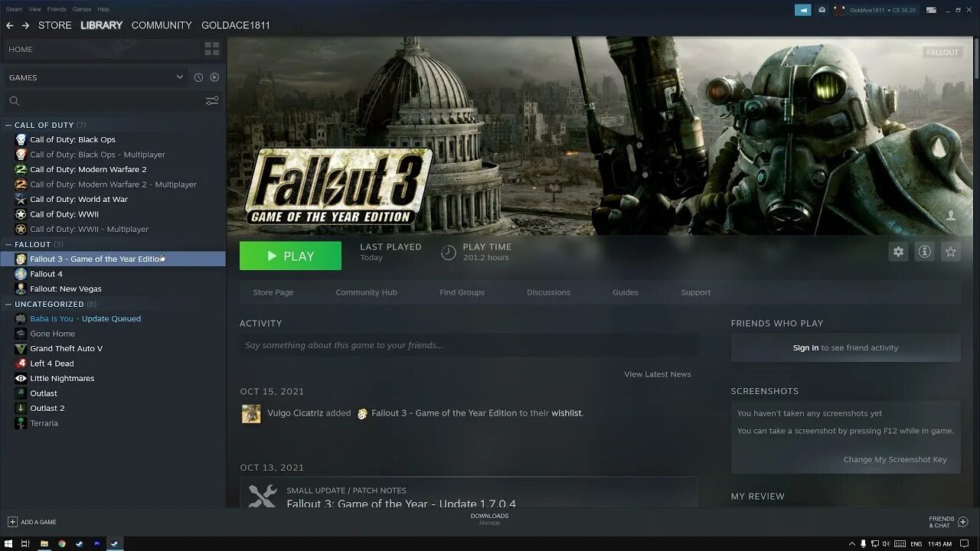
Task: Open File Explorer from taskbar
Action: click(x=44, y=543)
